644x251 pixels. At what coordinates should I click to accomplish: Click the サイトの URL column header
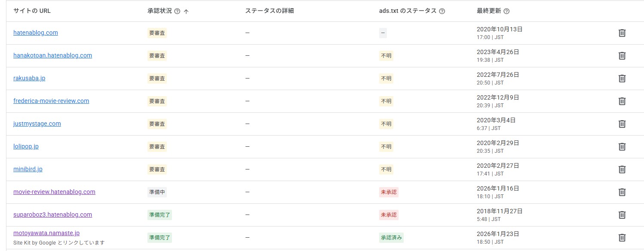click(x=31, y=11)
